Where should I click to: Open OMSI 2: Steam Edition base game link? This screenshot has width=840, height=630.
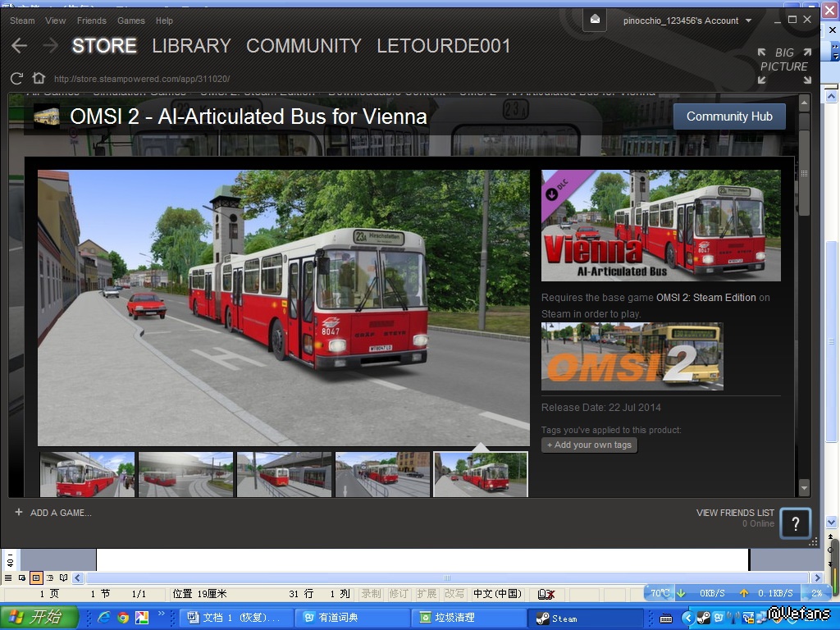tap(705, 298)
